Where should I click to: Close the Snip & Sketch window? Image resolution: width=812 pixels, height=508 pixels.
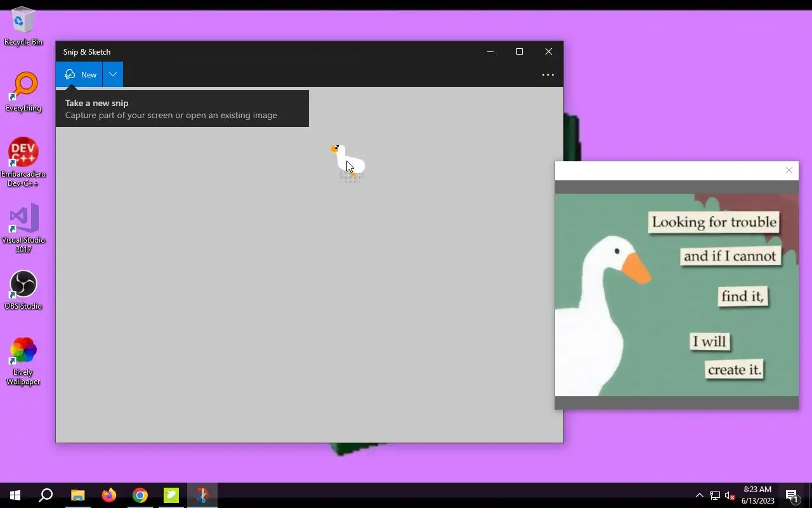(x=549, y=51)
